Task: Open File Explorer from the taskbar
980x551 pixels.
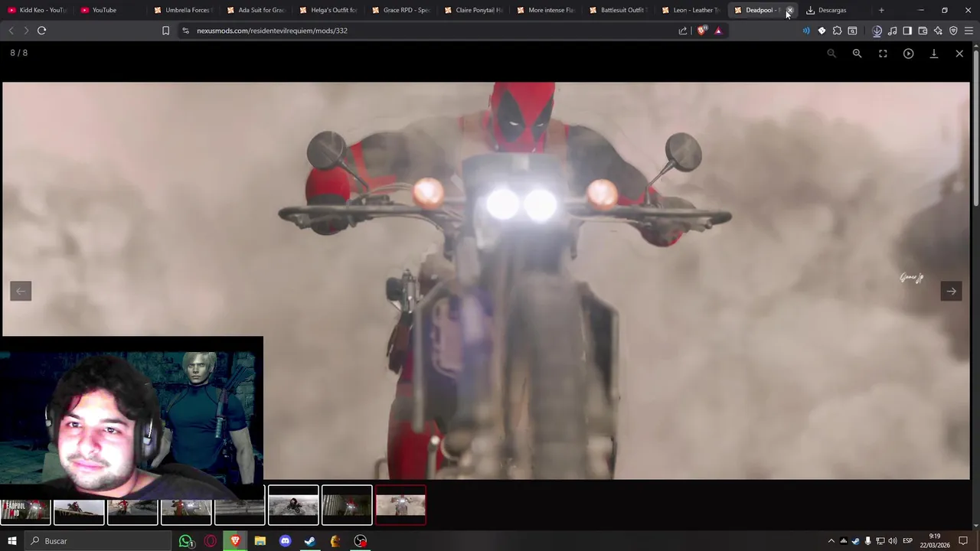Action: [260, 541]
